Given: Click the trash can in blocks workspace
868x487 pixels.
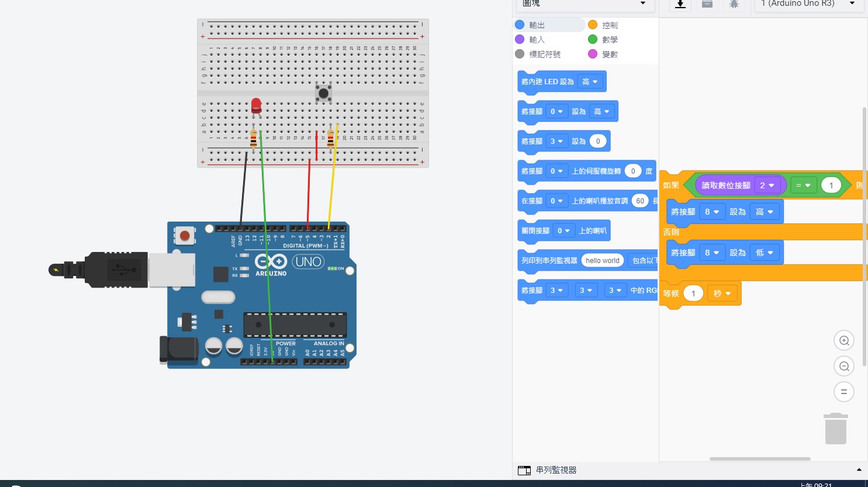Looking at the screenshot, I should pyautogui.click(x=835, y=429).
